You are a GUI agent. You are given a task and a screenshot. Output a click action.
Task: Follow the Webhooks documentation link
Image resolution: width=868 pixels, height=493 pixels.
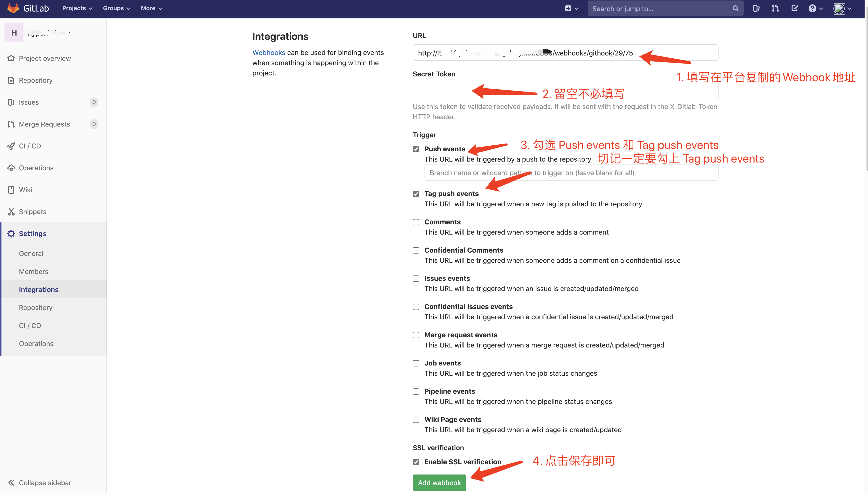pos(268,53)
